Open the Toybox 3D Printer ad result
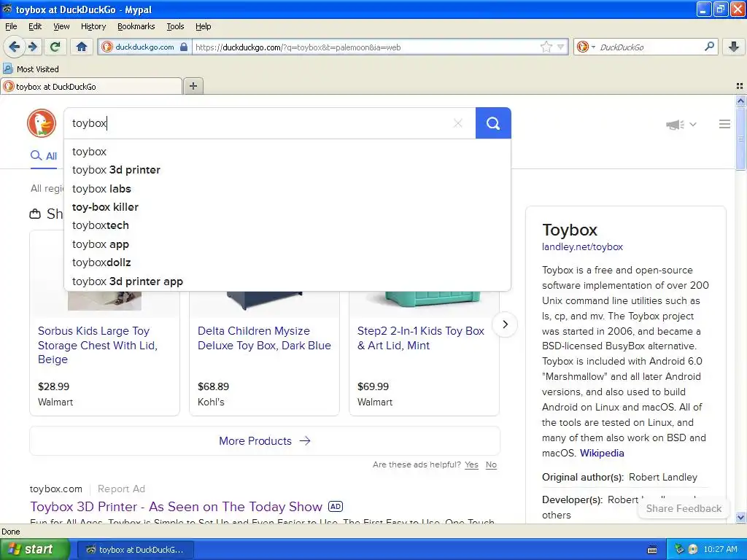The image size is (747, 560). point(177,507)
